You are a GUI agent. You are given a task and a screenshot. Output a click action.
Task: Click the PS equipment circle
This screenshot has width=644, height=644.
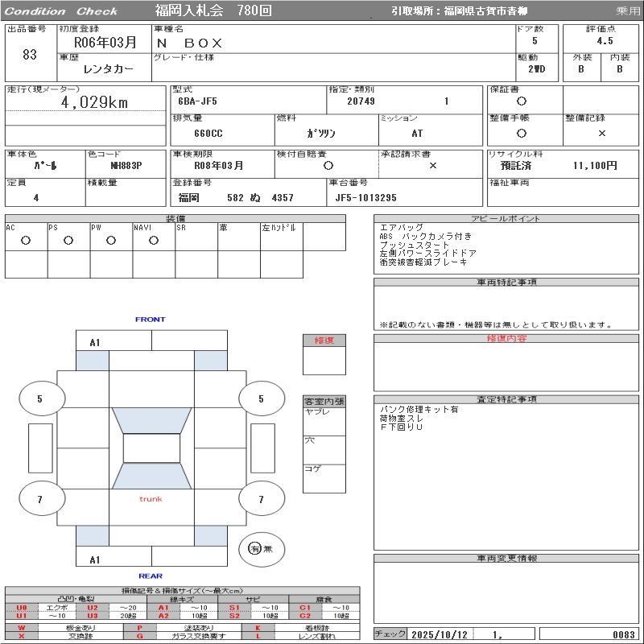click(x=68, y=241)
